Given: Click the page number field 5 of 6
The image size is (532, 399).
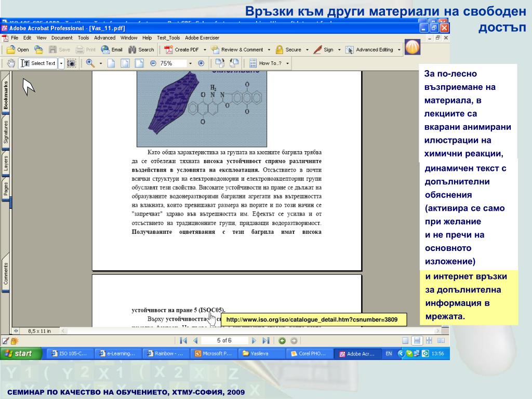Looking at the screenshot, I should point(224,340).
